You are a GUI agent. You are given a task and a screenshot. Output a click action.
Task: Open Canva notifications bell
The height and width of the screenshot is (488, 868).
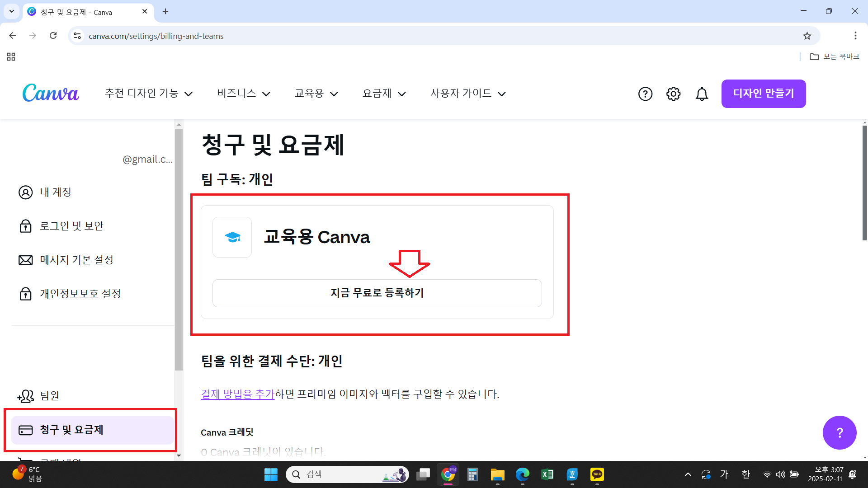click(x=702, y=94)
